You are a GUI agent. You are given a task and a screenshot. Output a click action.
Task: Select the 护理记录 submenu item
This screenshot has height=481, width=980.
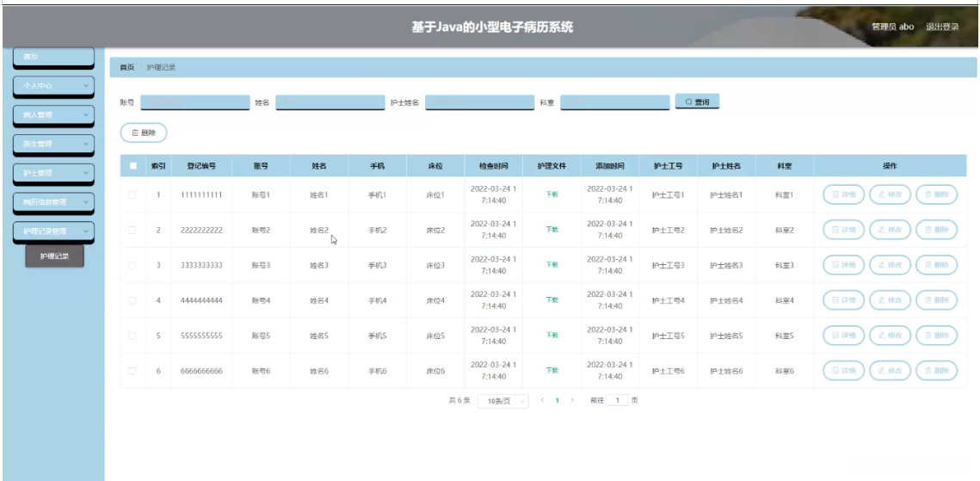[54, 256]
